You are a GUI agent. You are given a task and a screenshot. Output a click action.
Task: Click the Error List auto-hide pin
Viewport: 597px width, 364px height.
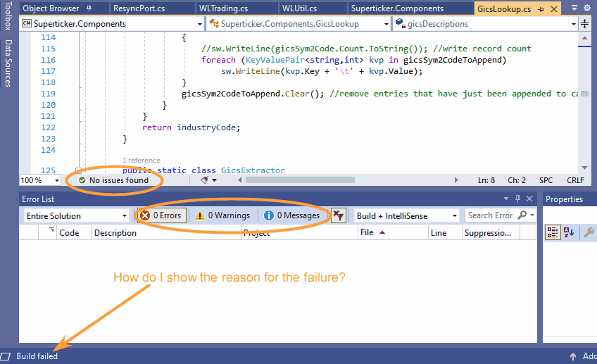(x=518, y=199)
